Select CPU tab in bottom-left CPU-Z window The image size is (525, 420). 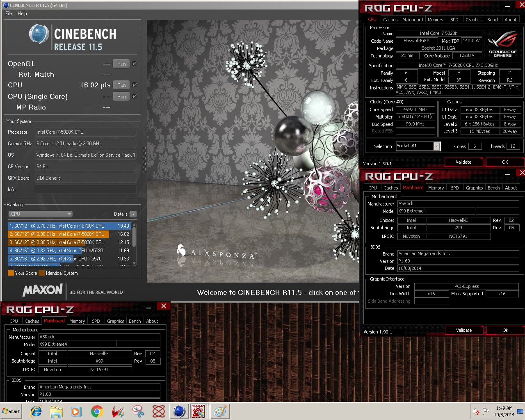14,321
